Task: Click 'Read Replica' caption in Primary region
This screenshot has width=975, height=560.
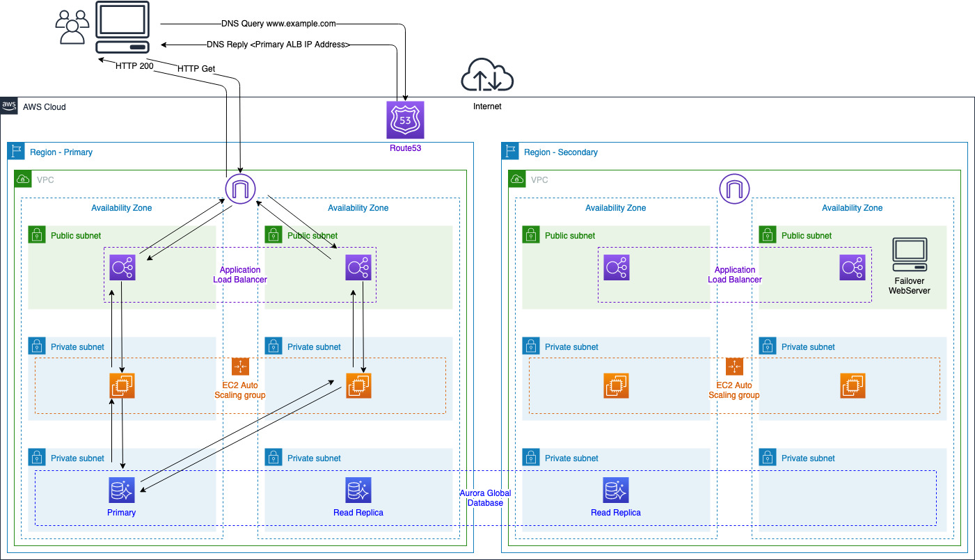Action: 358,513
